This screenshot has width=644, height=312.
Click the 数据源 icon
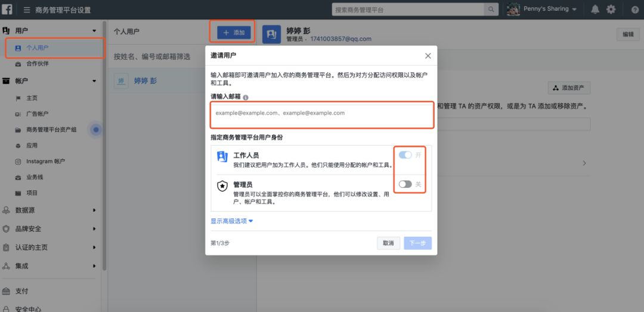coord(6,210)
